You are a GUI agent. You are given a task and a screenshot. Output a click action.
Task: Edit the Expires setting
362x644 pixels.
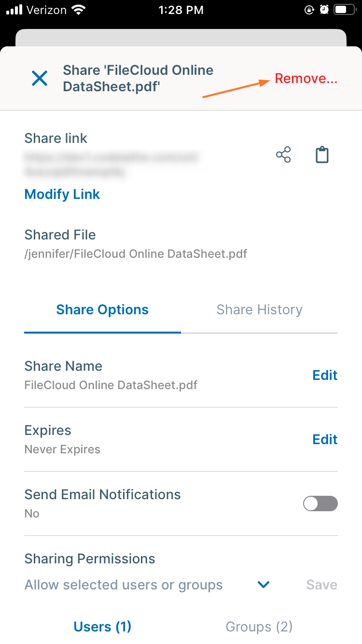click(x=325, y=439)
